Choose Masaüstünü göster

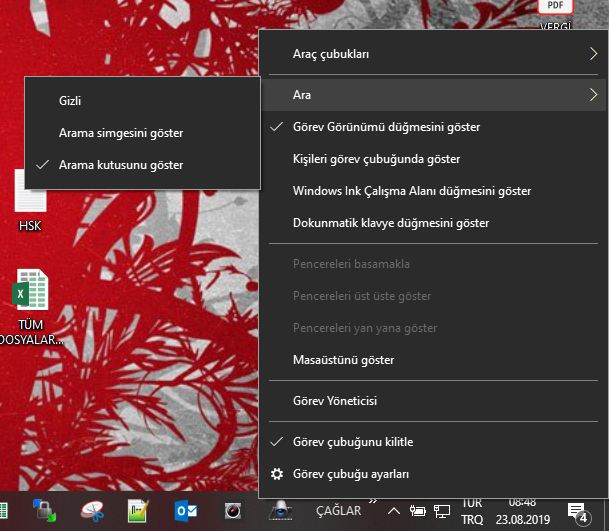pos(433,360)
